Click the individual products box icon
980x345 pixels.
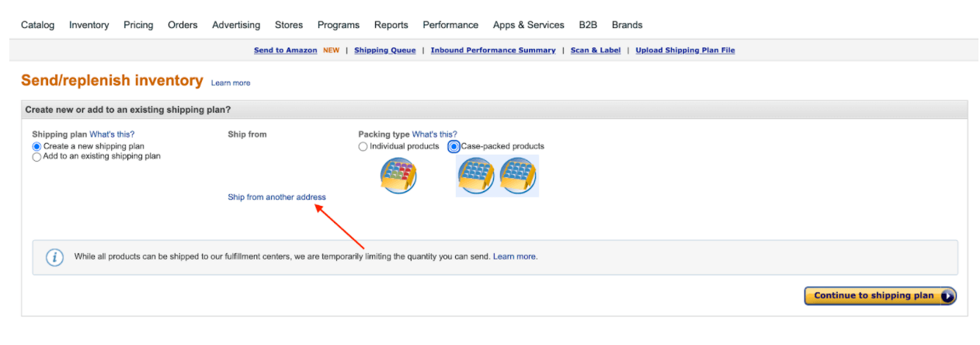[398, 176]
